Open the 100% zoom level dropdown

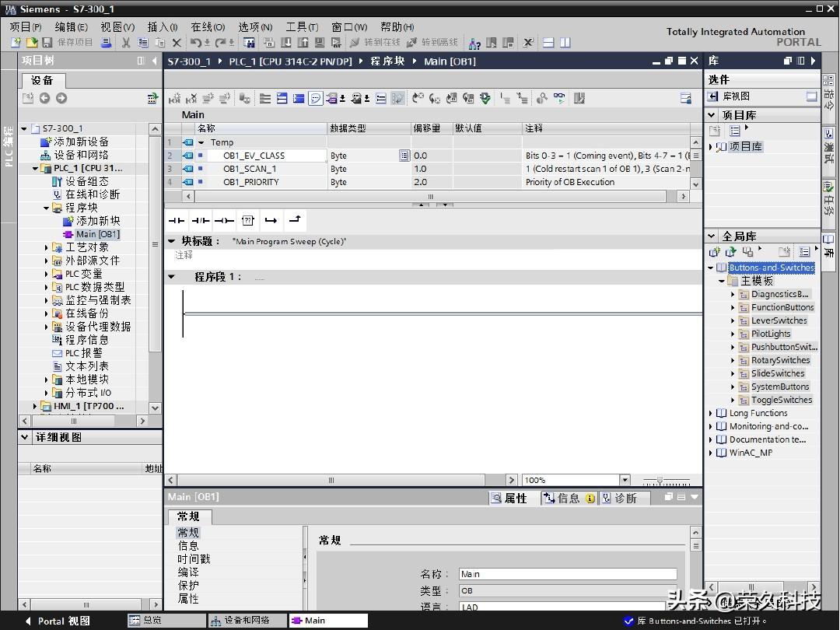625,480
